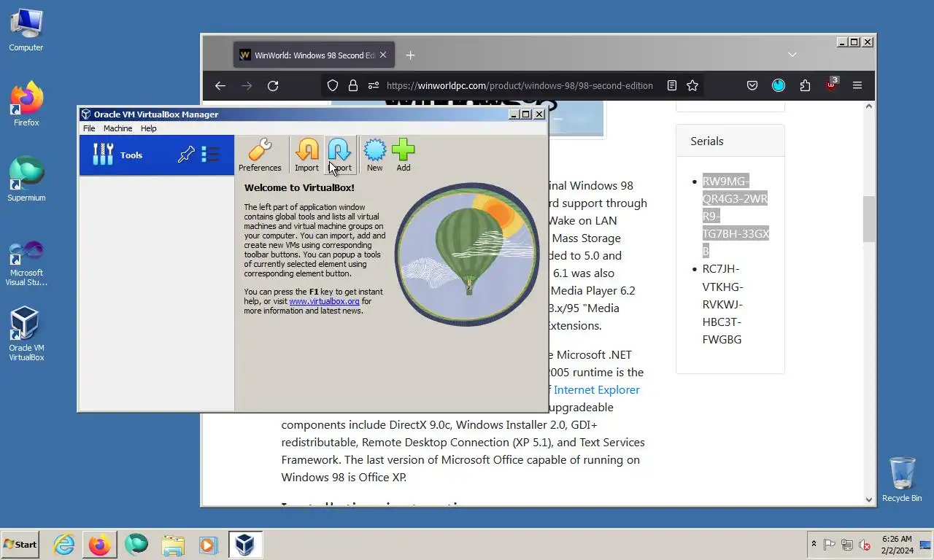This screenshot has height=560, width=934.
Task: Click Internet Explorer in the taskbar
Action: tap(64, 545)
